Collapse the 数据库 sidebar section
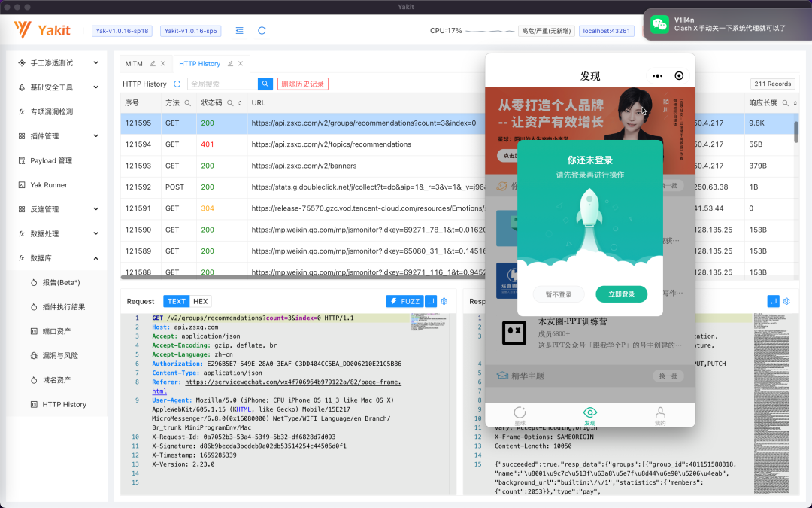The width and height of the screenshot is (812, 508). coord(95,258)
